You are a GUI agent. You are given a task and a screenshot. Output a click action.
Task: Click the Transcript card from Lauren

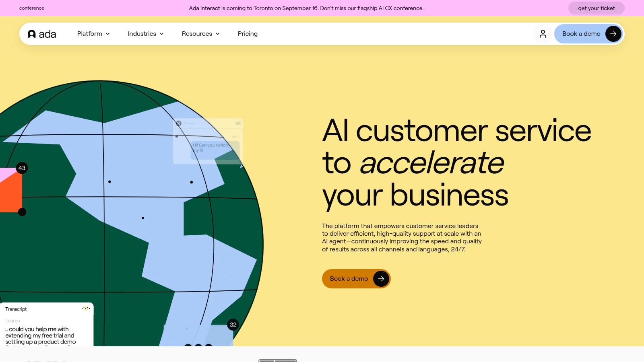coord(47,324)
